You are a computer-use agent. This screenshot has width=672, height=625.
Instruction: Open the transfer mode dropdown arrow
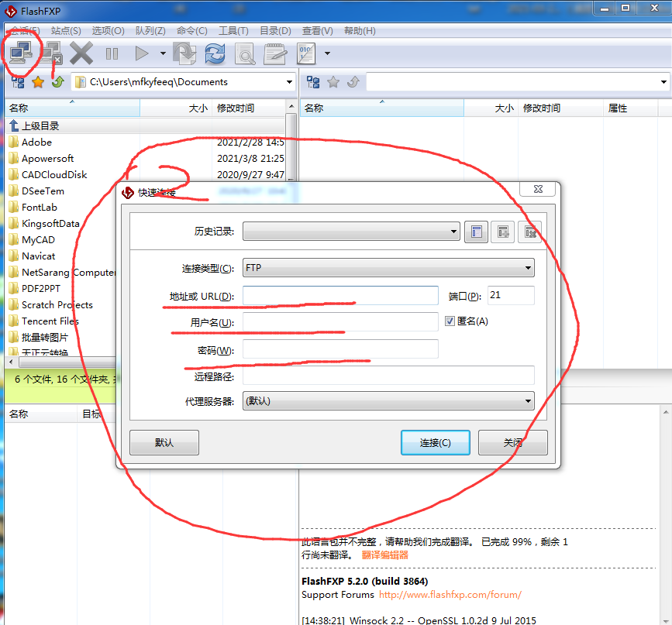tap(327, 53)
